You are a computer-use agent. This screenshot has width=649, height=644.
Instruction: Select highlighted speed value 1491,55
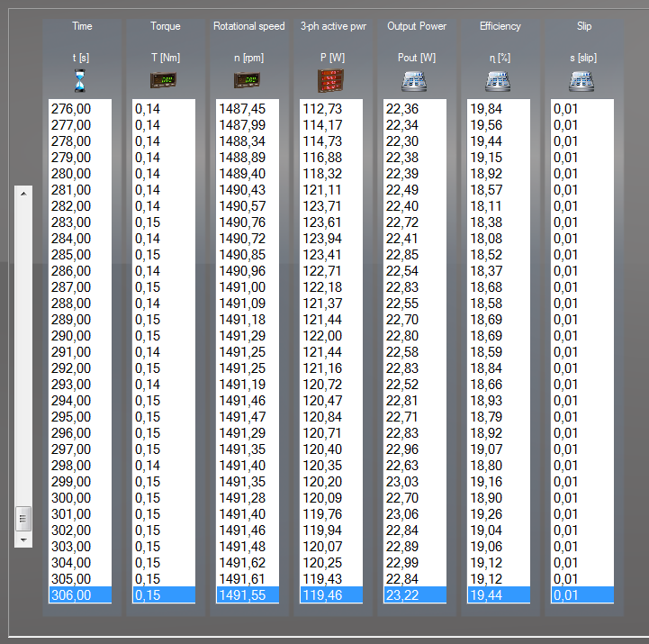coord(248,595)
